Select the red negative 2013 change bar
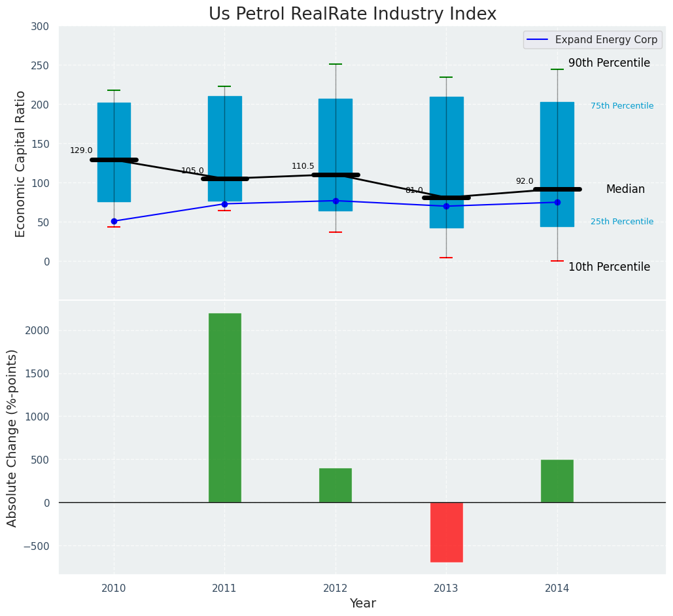The width and height of the screenshot is (673, 616). tap(446, 532)
